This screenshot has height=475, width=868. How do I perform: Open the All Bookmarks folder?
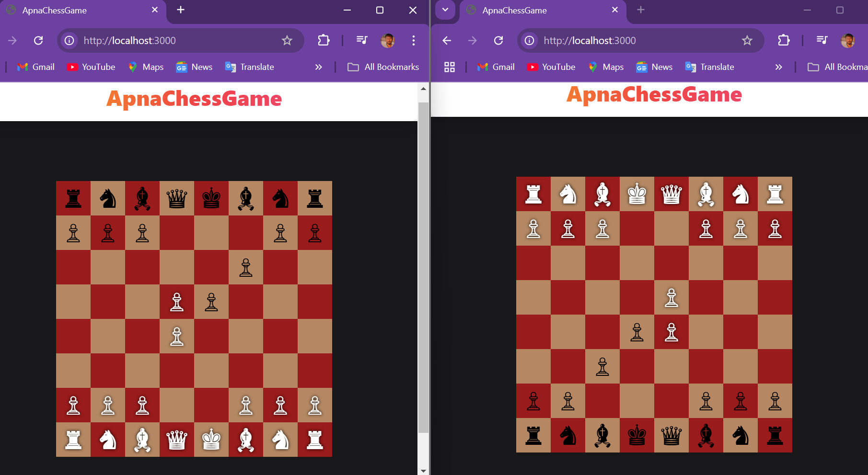coord(383,67)
